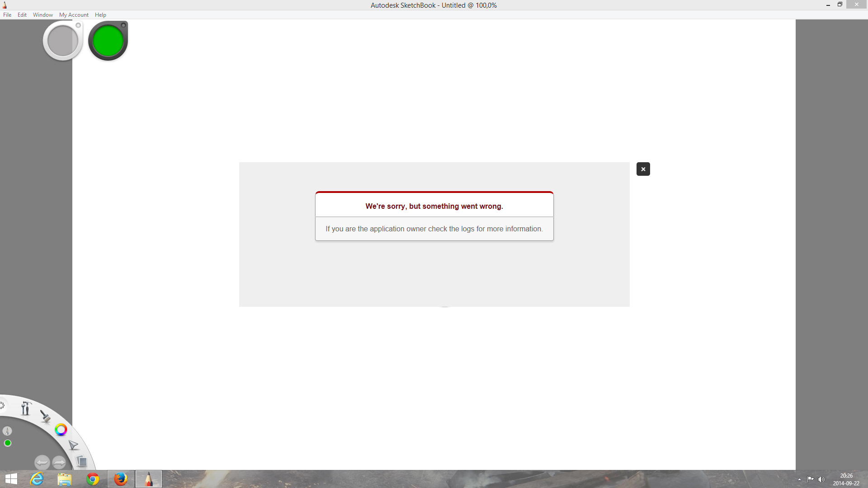
Task: Click SketchBook pencil icon in taskbar
Action: [149, 479]
